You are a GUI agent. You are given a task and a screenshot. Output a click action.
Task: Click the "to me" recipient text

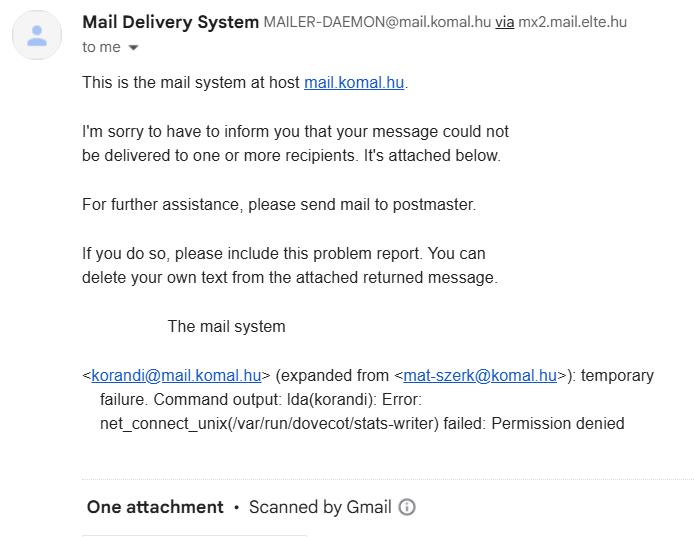tap(101, 48)
